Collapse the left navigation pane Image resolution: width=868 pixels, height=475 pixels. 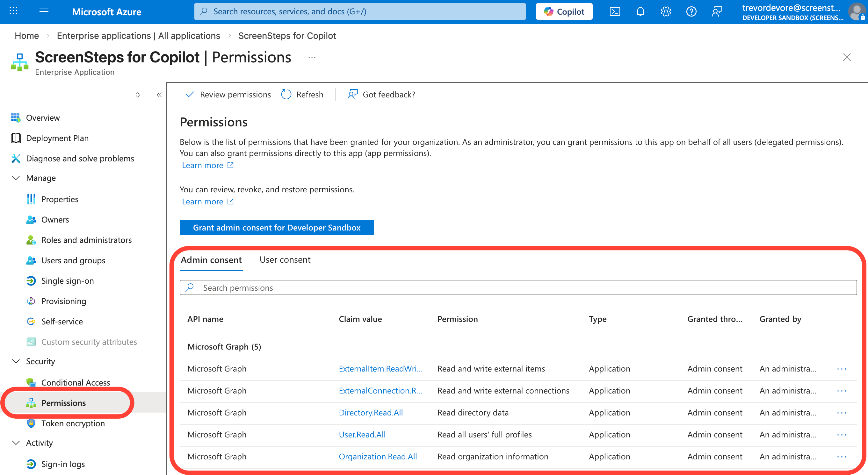[159, 95]
